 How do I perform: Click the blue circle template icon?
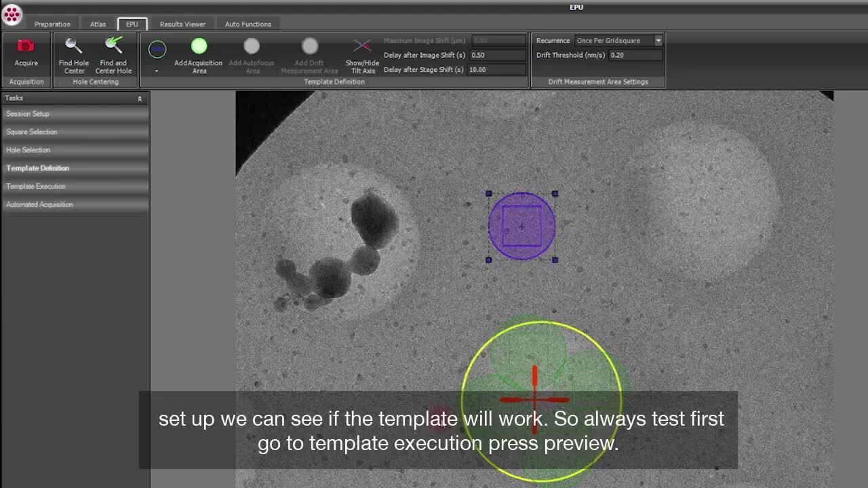pos(157,49)
